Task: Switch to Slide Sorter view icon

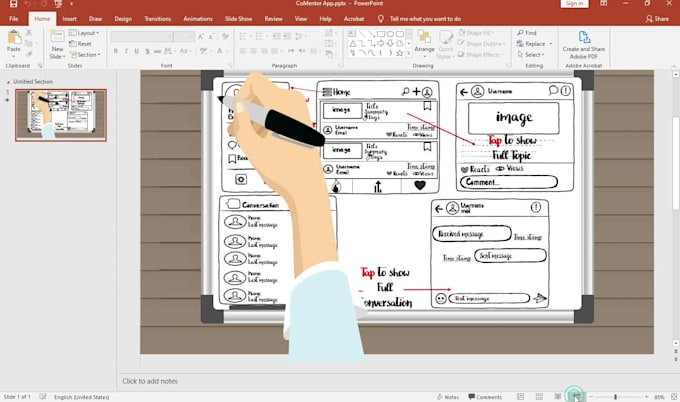Action: tap(539, 397)
